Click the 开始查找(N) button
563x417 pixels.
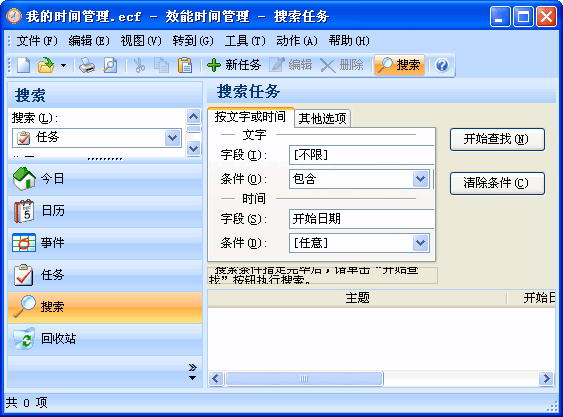tap(497, 139)
